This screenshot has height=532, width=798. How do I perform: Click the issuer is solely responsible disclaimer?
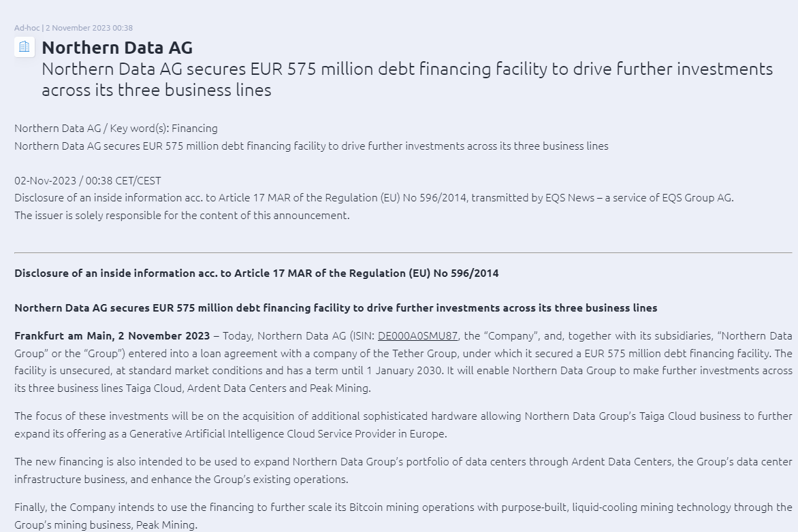pyautogui.click(x=182, y=215)
